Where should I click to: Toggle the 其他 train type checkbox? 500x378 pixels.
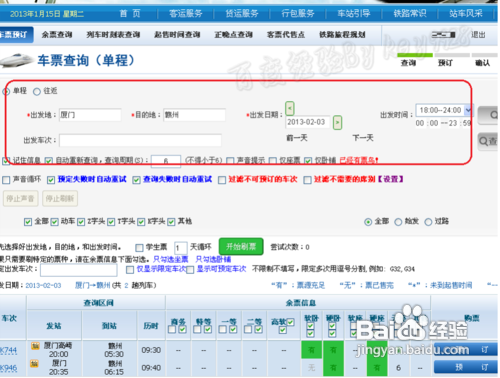click(171, 222)
